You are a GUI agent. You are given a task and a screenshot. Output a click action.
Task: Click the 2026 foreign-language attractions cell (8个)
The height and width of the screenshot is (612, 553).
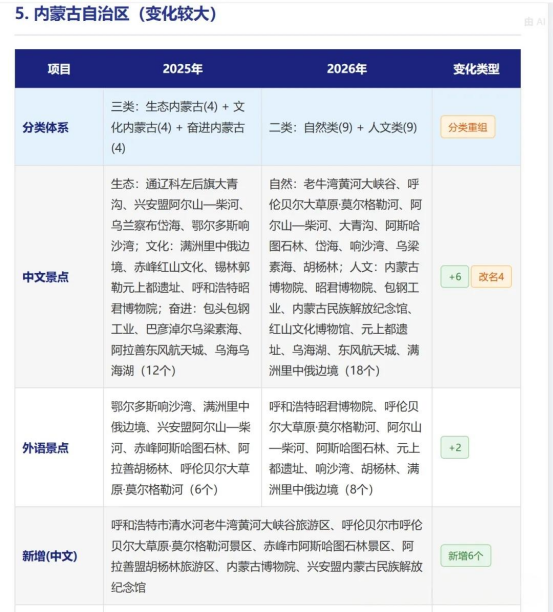coord(345,448)
